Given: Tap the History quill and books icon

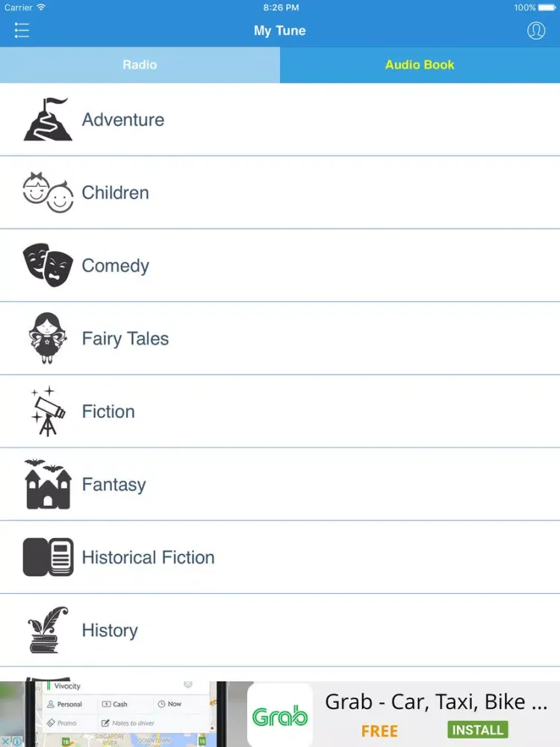Looking at the screenshot, I should point(48,630).
